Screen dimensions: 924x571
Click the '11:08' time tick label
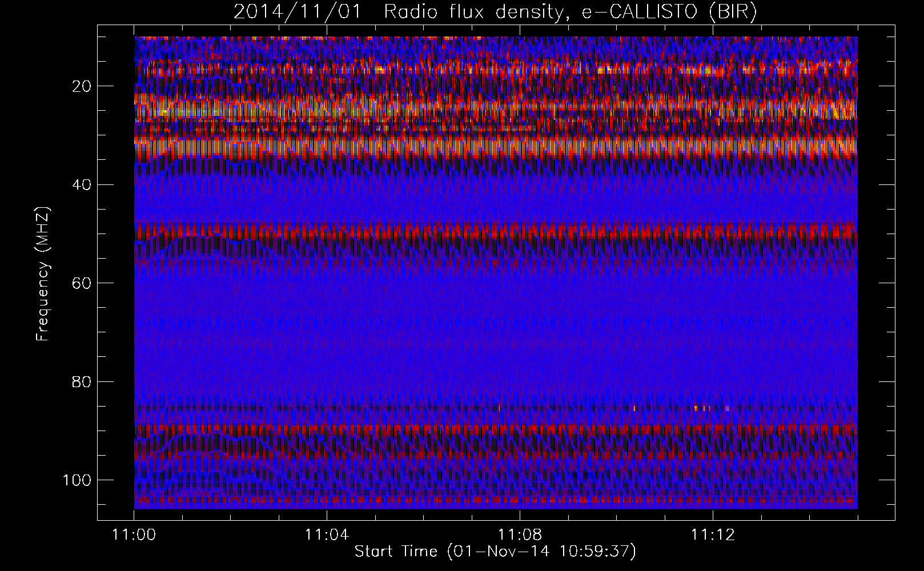click(x=520, y=535)
